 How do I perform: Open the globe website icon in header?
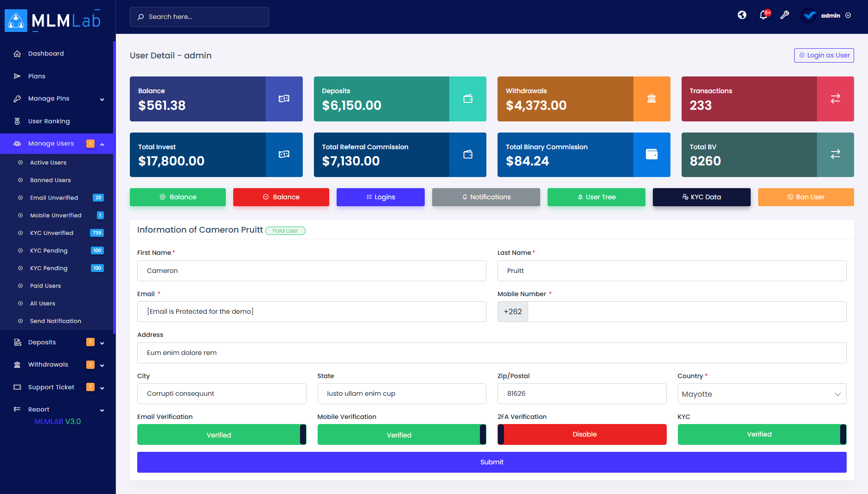(x=742, y=15)
